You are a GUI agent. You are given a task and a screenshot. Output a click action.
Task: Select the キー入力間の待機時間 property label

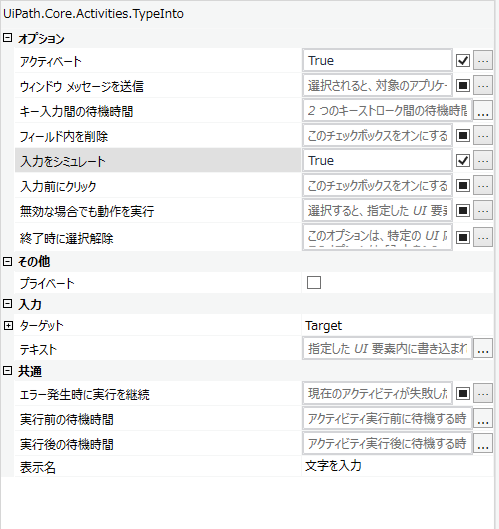pyautogui.click(x=77, y=111)
